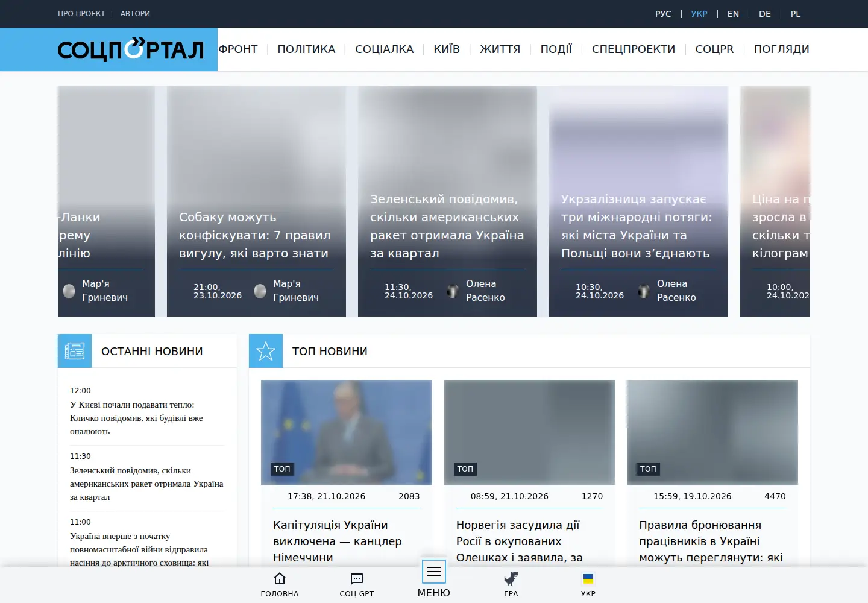868x603 pixels.
Task: Open thumbnail of Правила бронювання article
Action: 712,432
